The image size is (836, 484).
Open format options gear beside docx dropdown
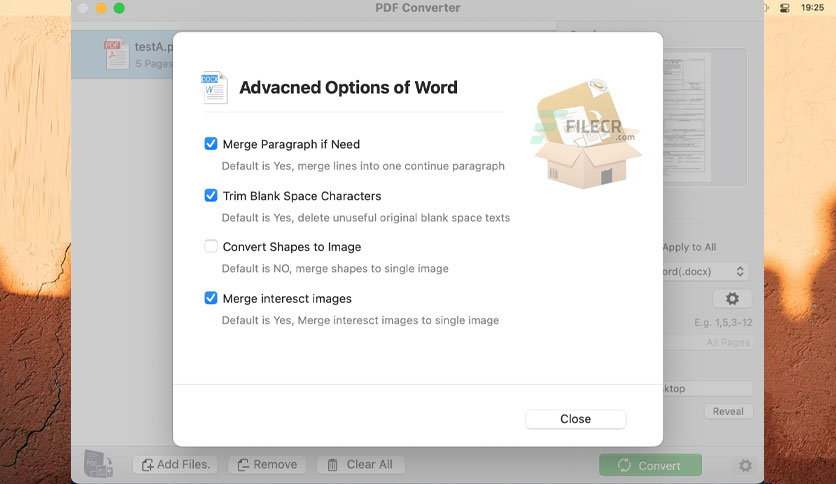click(x=733, y=299)
